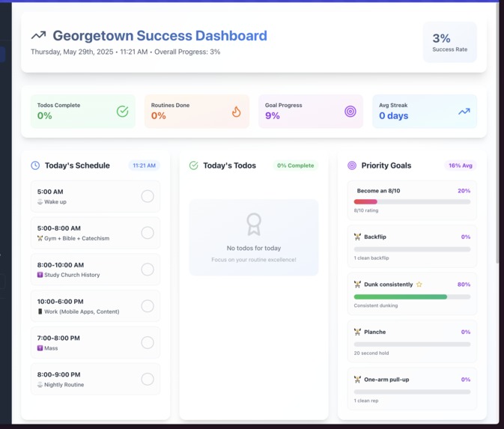Click the Dunk consistently green progress bar
The image size is (504, 429).
[412, 297]
